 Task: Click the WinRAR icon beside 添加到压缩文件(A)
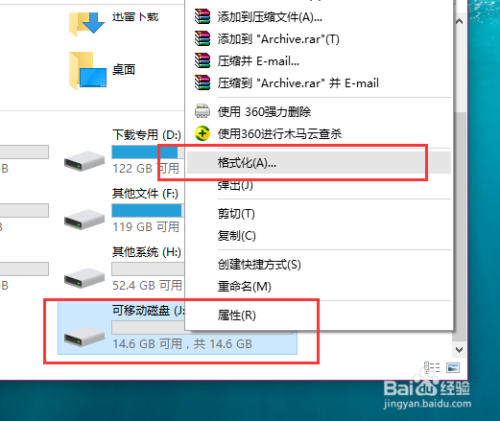202,16
